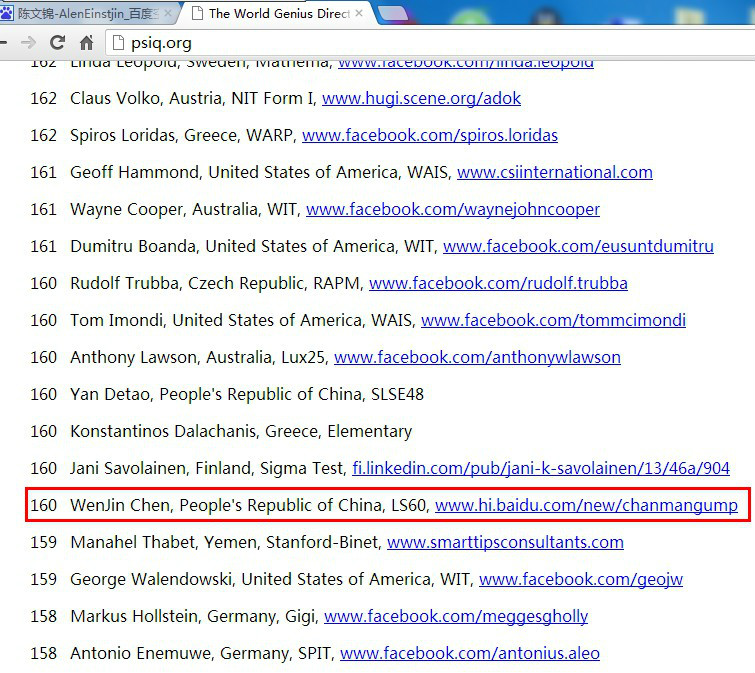Open WenJin Chen's hi.baidu.com link
The height and width of the screenshot is (673, 755).
[586, 505]
